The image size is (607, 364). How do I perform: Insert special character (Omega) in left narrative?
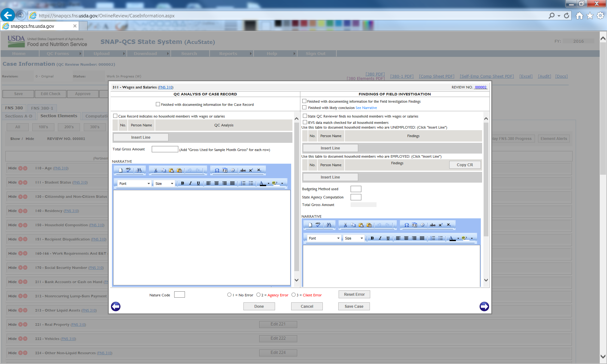(x=217, y=170)
